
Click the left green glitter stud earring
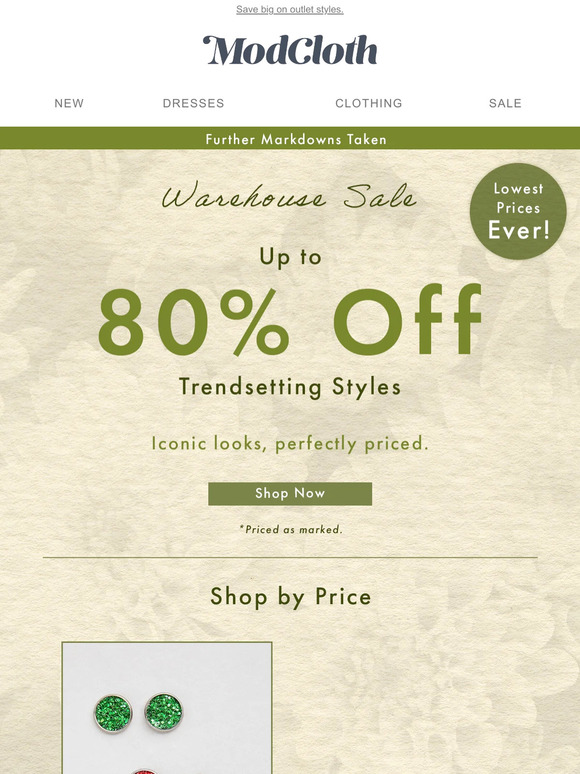coord(113,713)
